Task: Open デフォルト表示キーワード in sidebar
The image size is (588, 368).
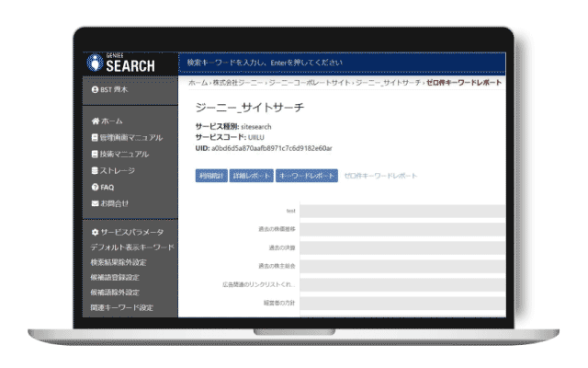Action: click(132, 247)
